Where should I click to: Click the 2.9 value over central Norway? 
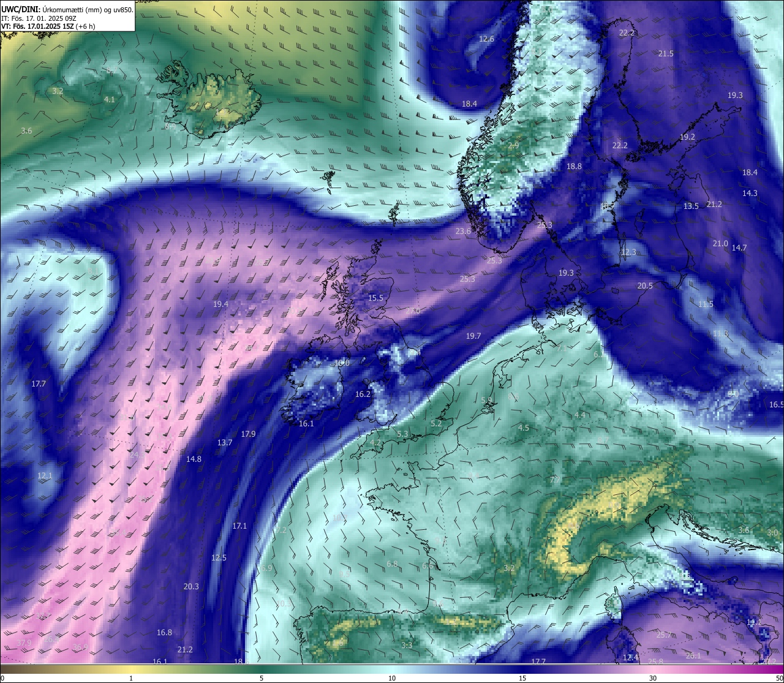pos(513,146)
